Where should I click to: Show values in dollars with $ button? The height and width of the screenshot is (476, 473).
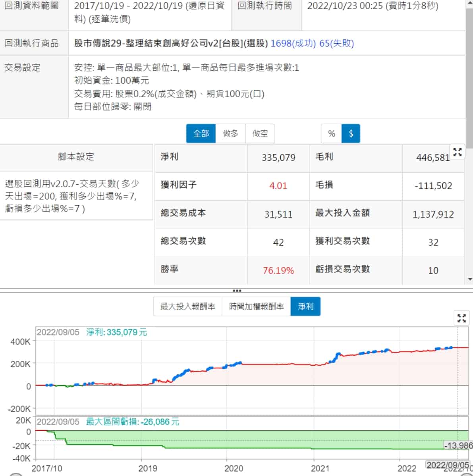pos(351,134)
